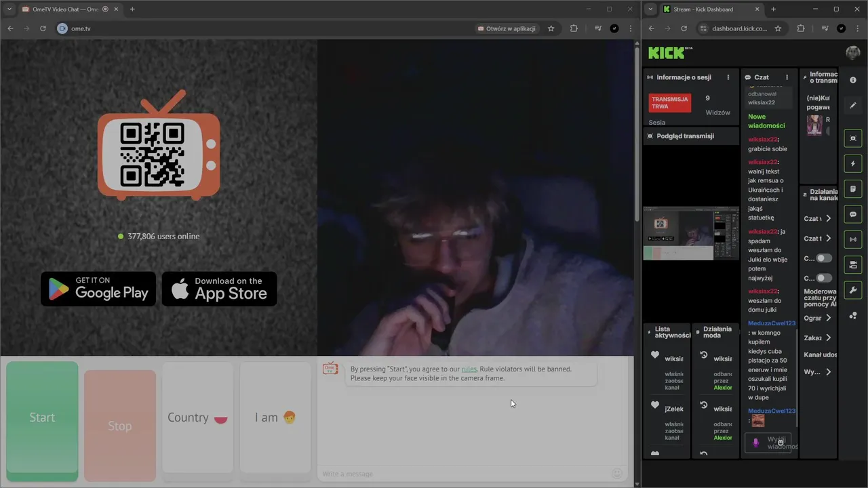Toggle stream preview panel icon in Kick sidebar
868x488 pixels.
click(x=853, y=138)
